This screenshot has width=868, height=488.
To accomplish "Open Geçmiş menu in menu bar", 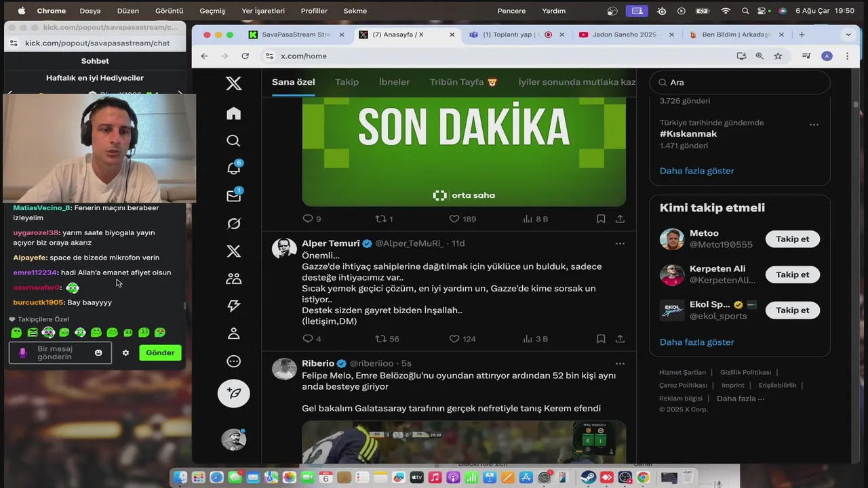I will pyautogui.click(x=212, y=11).
